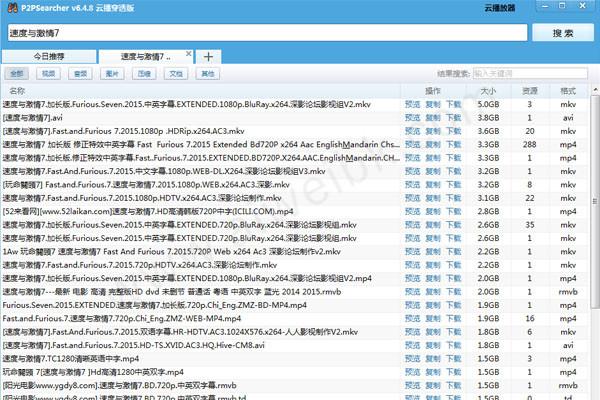Download the HD-TS.XVID 1.8GB avi
Image resolution: width=600 pixels, height=400 pixels.
click(x=454, y=345)
